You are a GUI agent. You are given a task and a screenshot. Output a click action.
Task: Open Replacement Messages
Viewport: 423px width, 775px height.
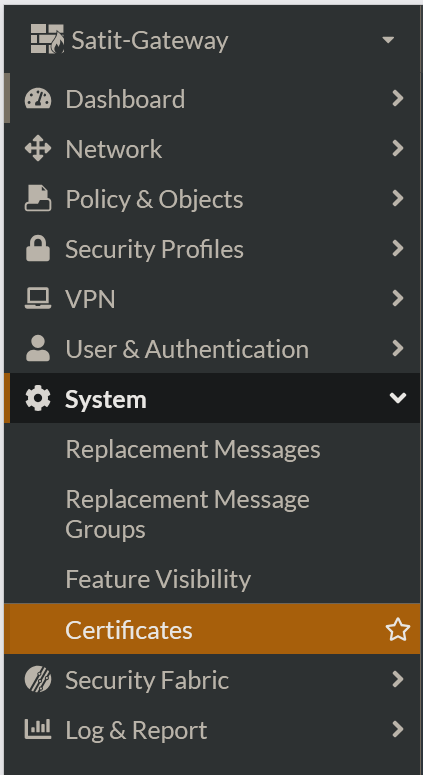193,449
